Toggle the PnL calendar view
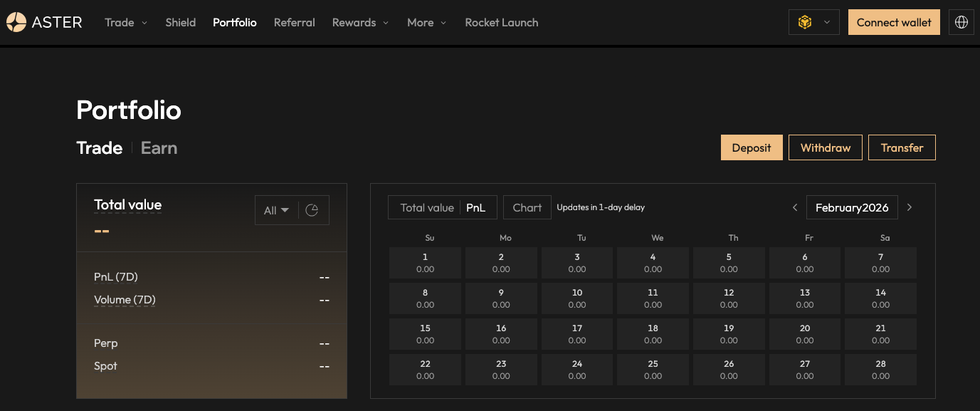This screenshot has width=980, height=411. click(x=477, y=207)
